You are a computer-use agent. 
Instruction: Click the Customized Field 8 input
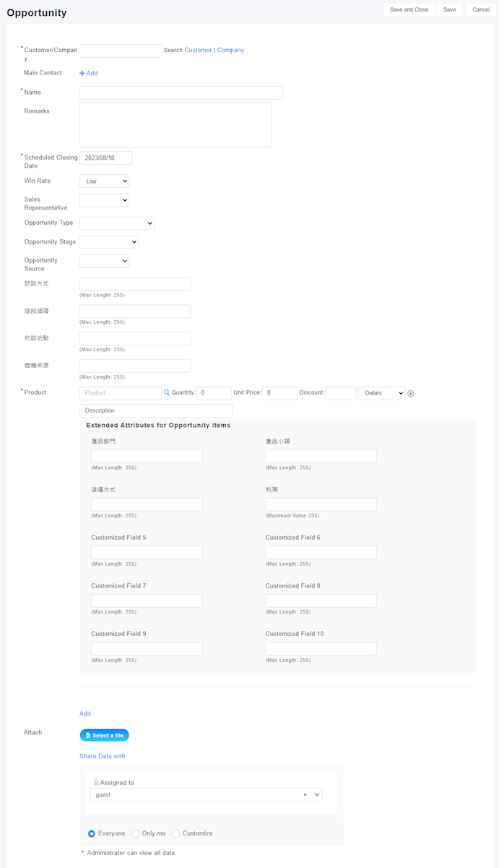point(321,601)
